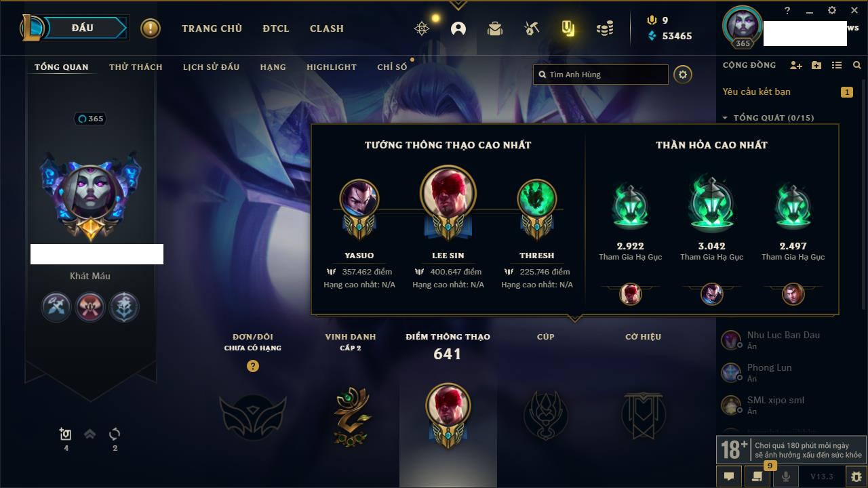
Task: Click the Lee Sin mastery portrait
Action: pos(448,194)
